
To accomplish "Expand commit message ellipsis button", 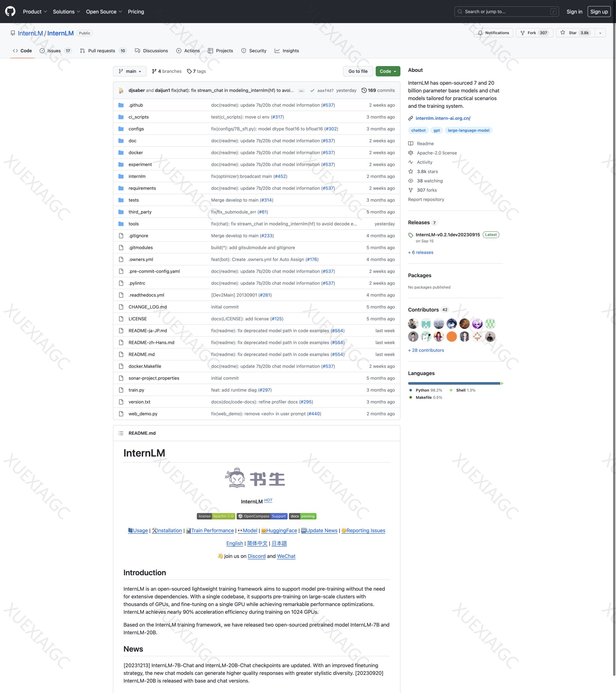I will coord(301,90).
